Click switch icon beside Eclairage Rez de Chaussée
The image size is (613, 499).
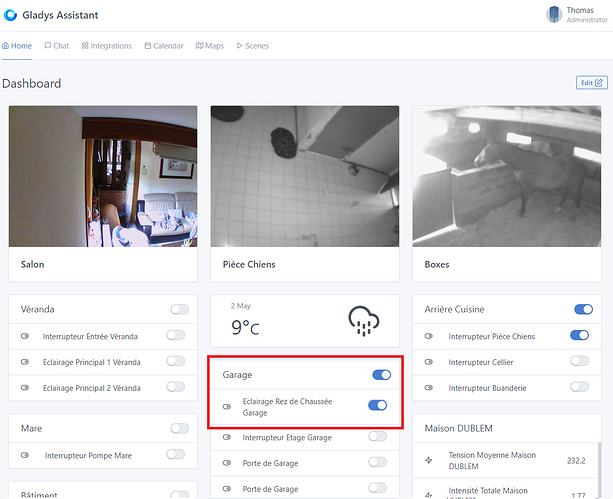click(x=227, y=407)
